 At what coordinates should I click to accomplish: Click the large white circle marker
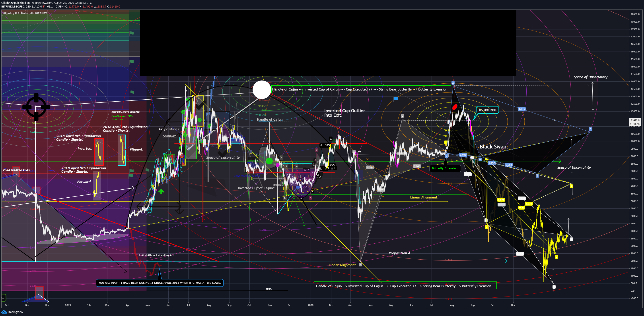click(262, 90)
